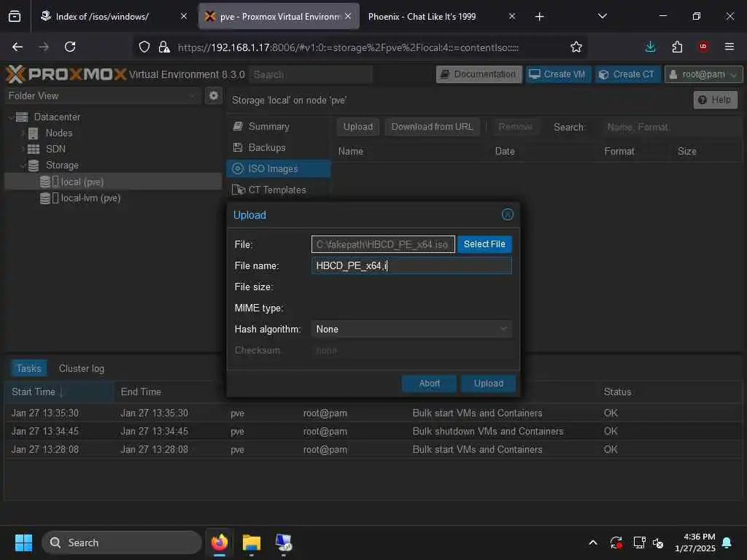Select local (pve) storage in the tree
747x560 pixels.
pos(113,182)
